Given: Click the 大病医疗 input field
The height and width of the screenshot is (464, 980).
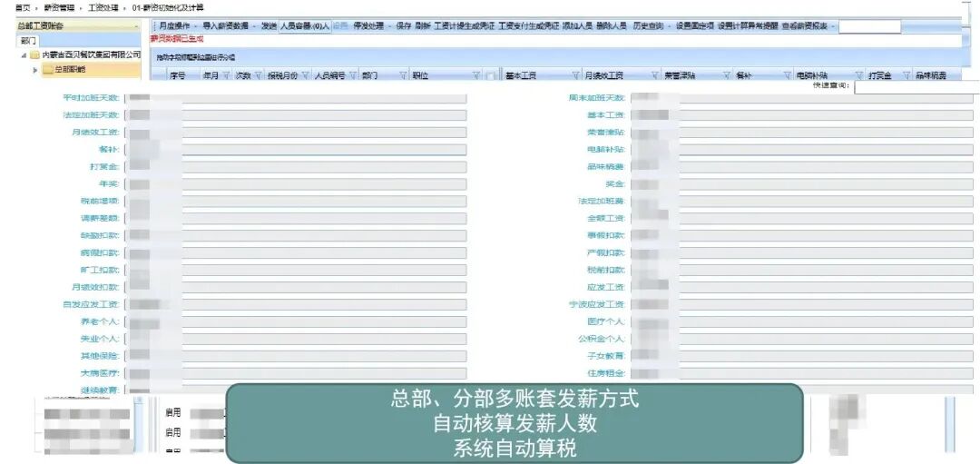Looking at the screenshot, I should 296,372.
